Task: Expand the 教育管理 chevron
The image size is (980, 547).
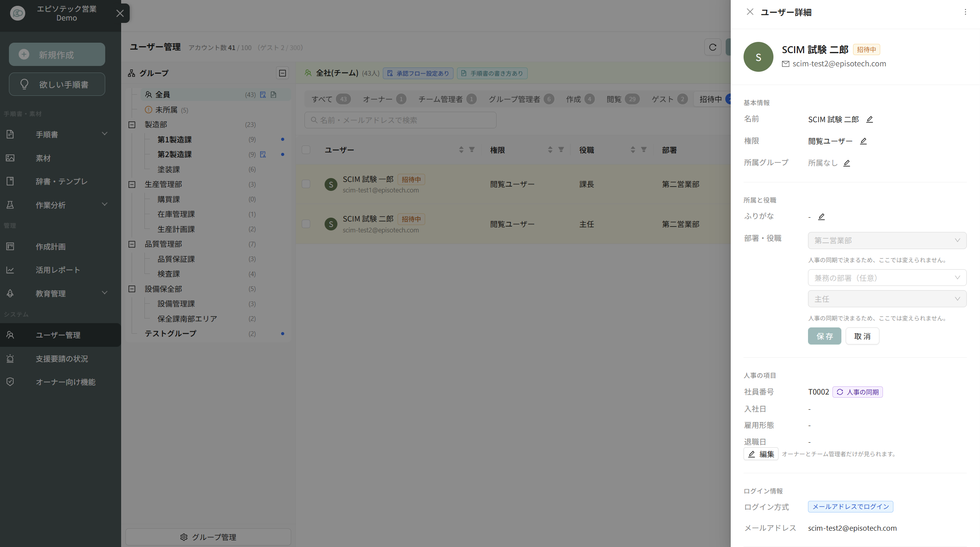Action: tap(104, 293)
